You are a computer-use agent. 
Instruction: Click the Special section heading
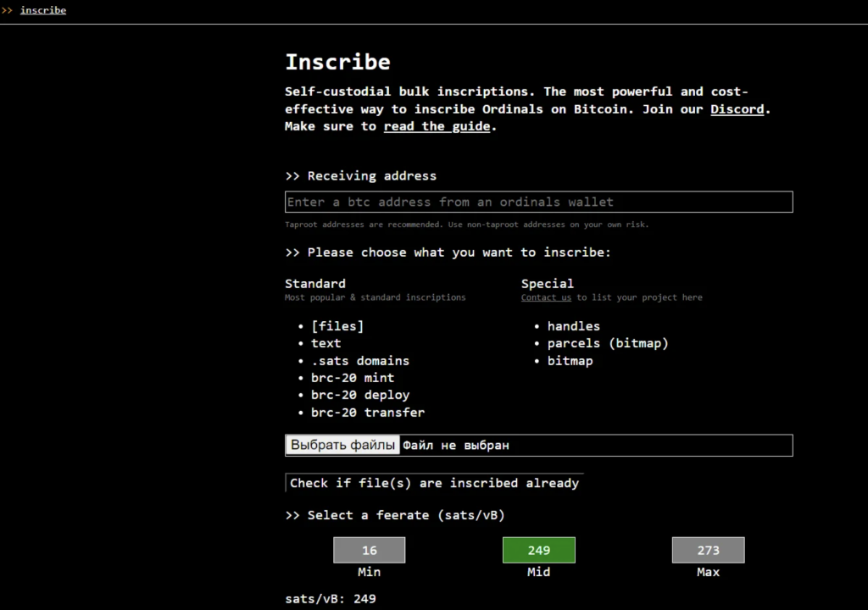tap(547, 284)
